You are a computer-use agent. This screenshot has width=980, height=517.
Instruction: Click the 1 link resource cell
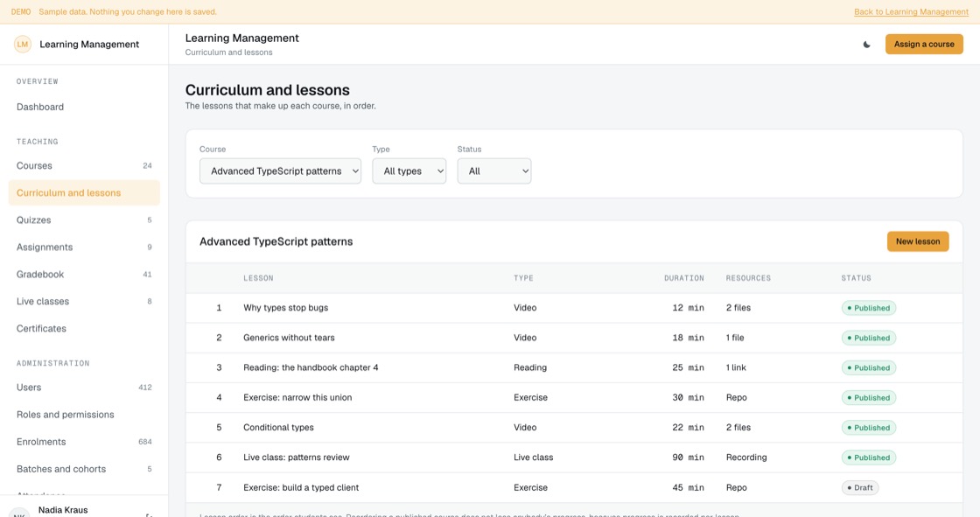(736, 367)
